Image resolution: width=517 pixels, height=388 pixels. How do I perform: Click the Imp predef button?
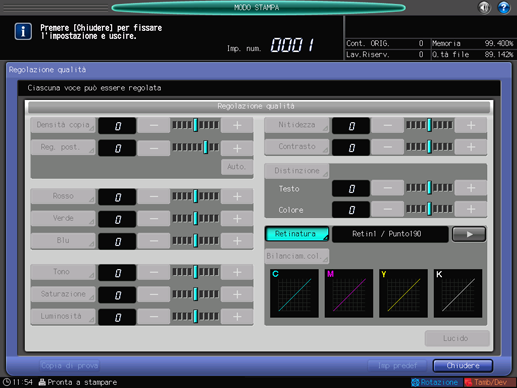(x=397, y=366)
